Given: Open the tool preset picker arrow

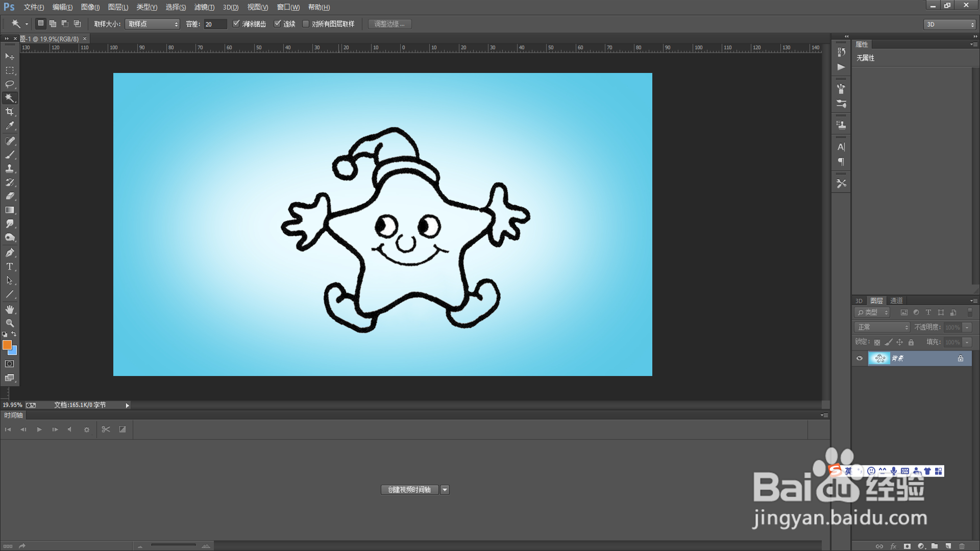Looking at the screenshot, I should (27, 24).
